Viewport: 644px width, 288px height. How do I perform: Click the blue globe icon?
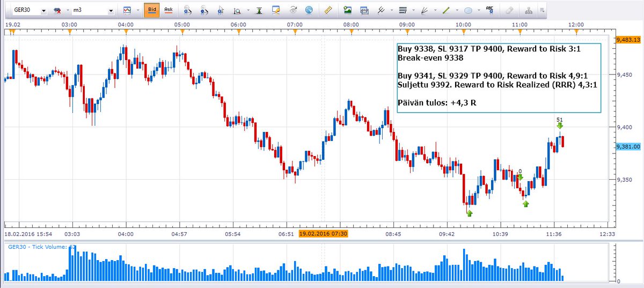tap(309, 10)
